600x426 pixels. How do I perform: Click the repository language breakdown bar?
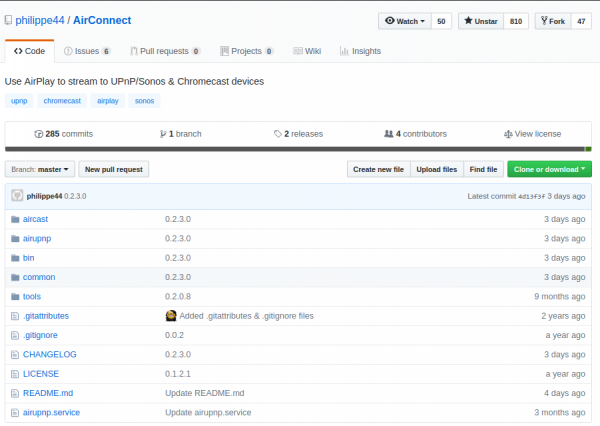tap(298, 149)
